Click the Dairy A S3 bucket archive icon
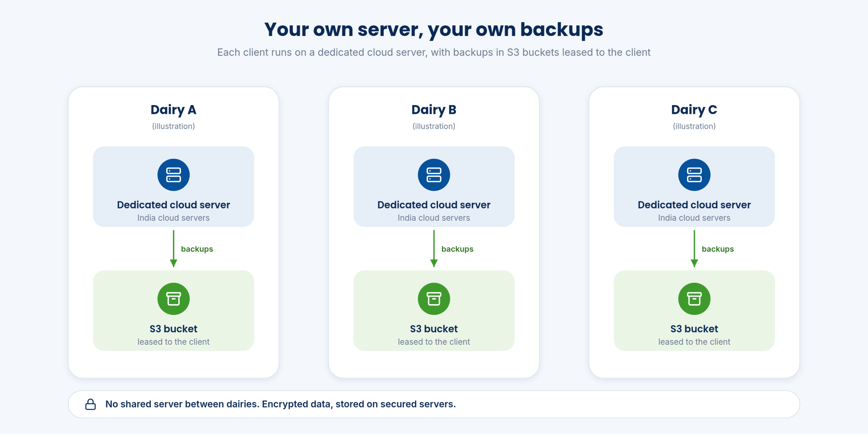The height and width of the screenshot is (434, 868). click(x=174, y=299)
